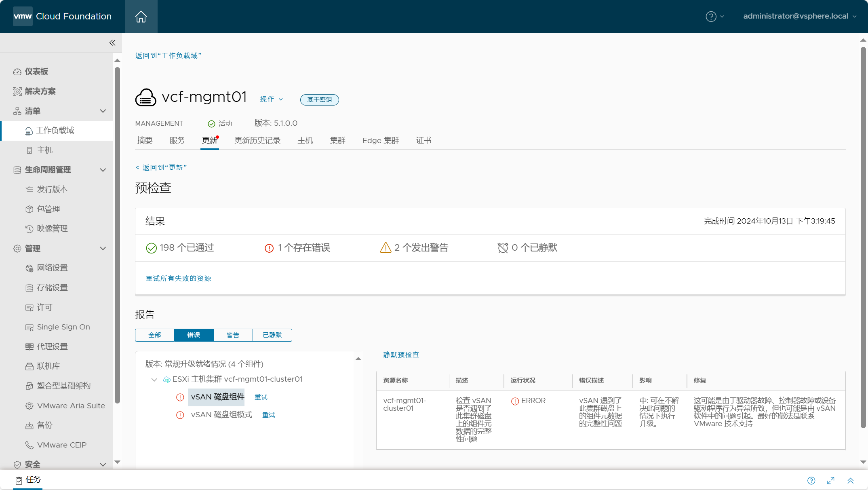Open the administrator@vsphere.local user menu
Image resolution: width=868 pixels, height=490 pixels.
point(800,16)
